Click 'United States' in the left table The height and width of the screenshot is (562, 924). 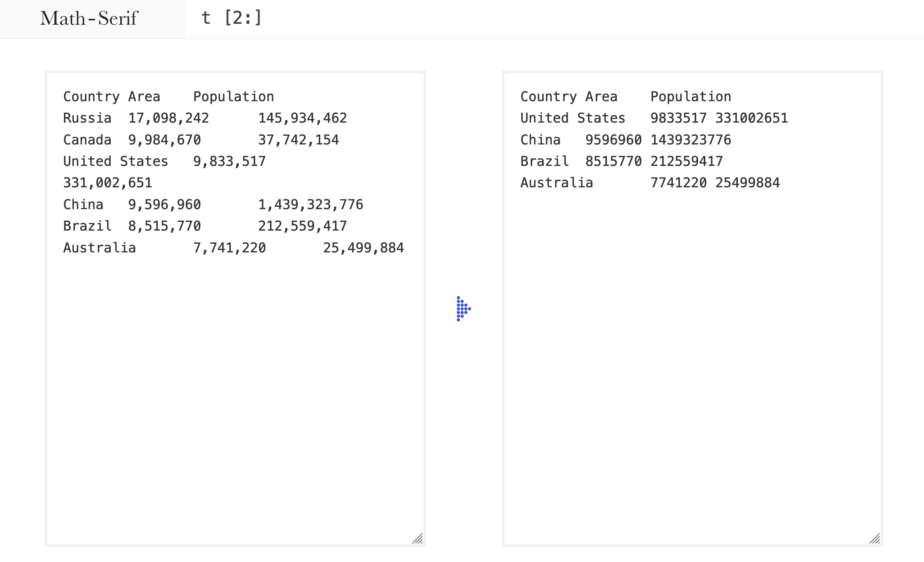[115, 161]
